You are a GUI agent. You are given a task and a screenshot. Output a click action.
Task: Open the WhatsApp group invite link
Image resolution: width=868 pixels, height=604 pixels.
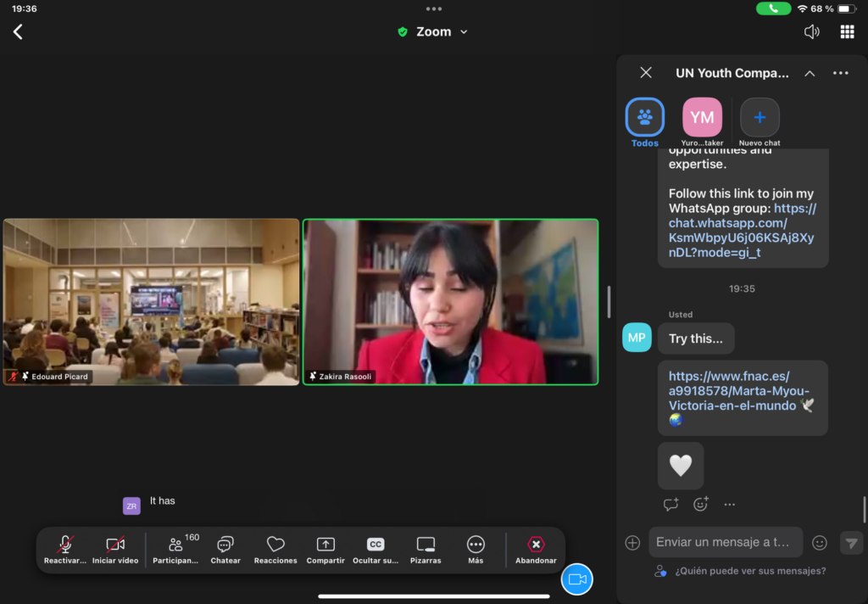[740, 231]
